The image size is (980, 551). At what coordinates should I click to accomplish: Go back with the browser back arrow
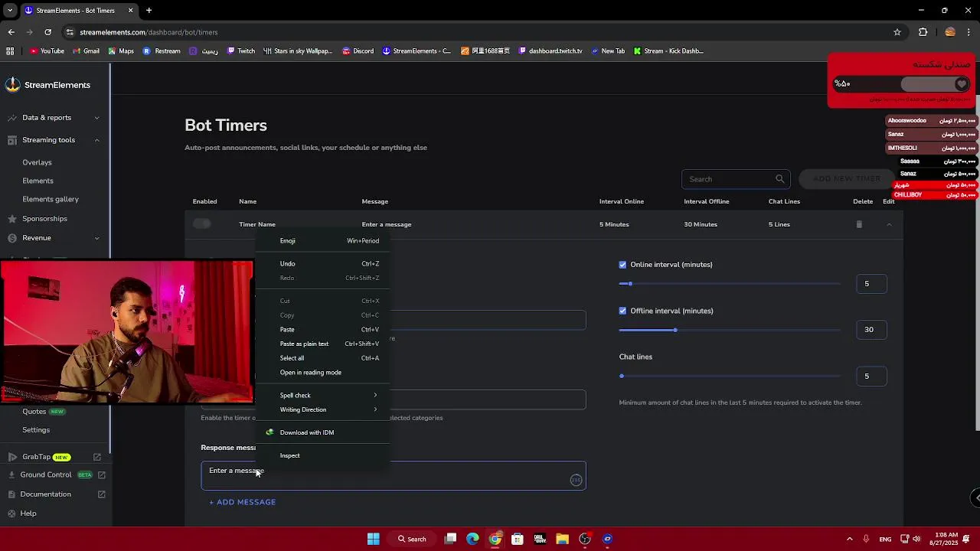coord(11,32)
